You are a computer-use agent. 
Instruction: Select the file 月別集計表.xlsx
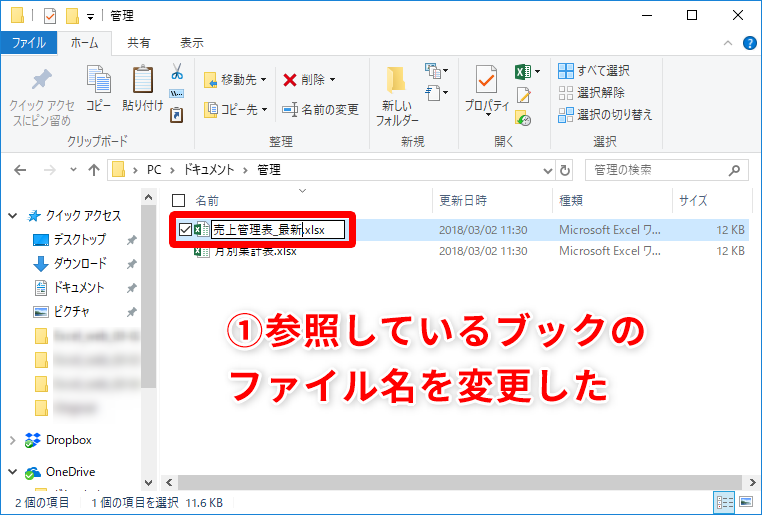point(256,252)
